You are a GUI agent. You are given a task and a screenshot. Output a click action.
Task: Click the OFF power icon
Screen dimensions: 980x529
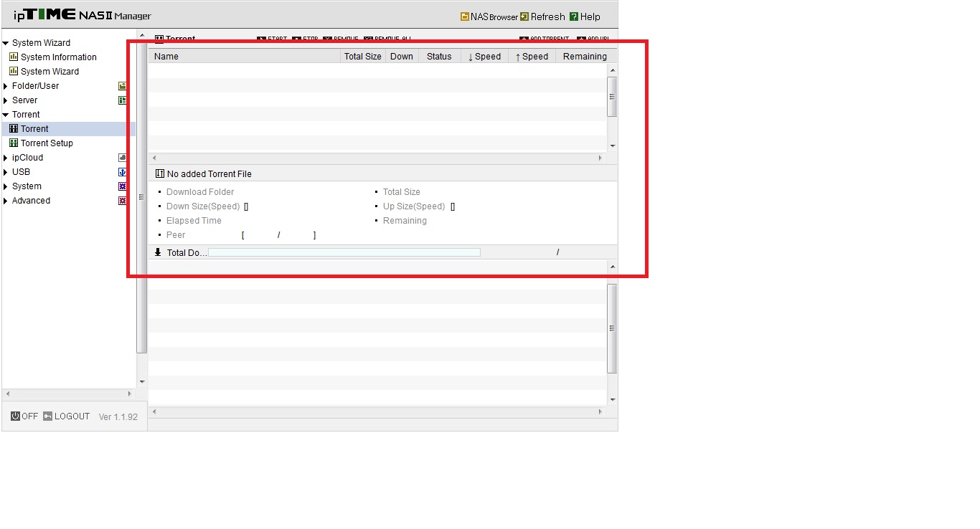coord(15,416)
